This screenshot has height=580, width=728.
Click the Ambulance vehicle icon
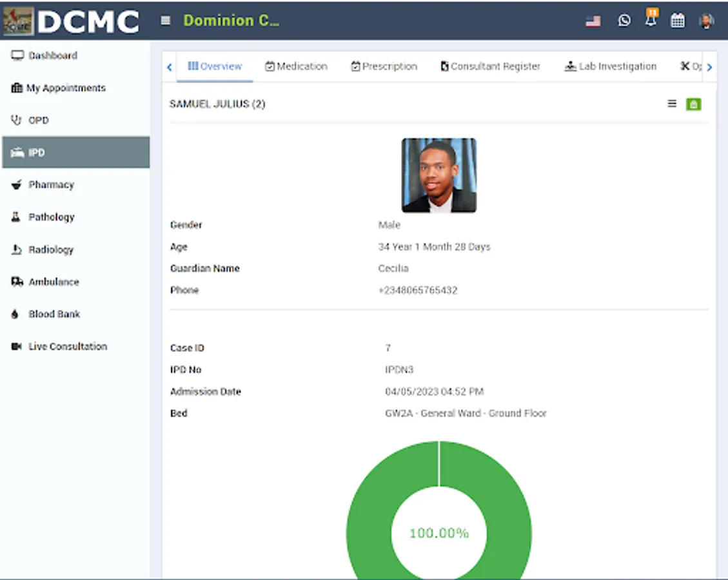(x=17, y=282)
